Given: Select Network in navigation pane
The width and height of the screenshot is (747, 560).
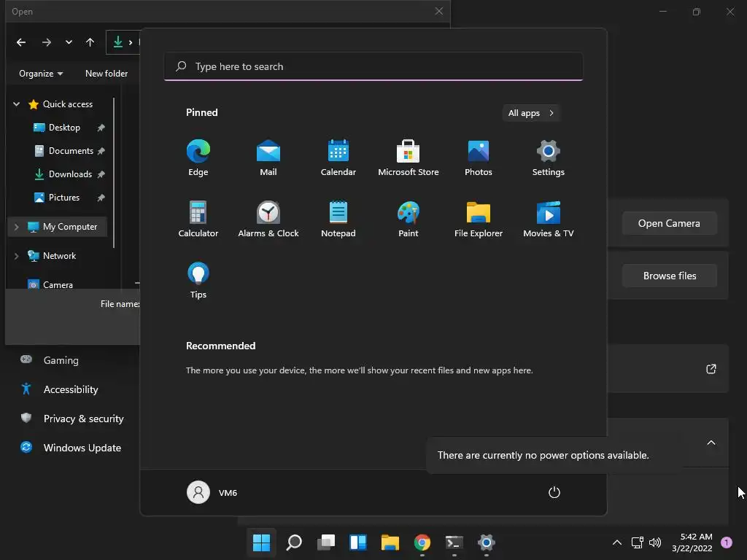Looking at the screenshot, I should click(52, 256).
